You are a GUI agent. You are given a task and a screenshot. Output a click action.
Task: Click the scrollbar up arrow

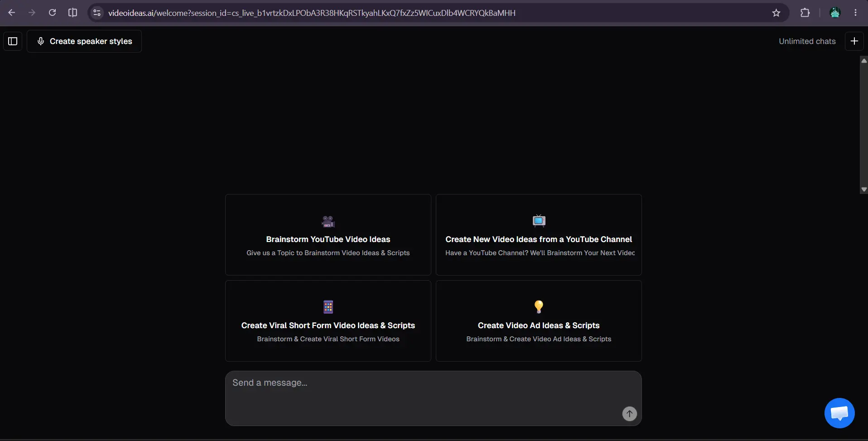[x=864, y=61]
